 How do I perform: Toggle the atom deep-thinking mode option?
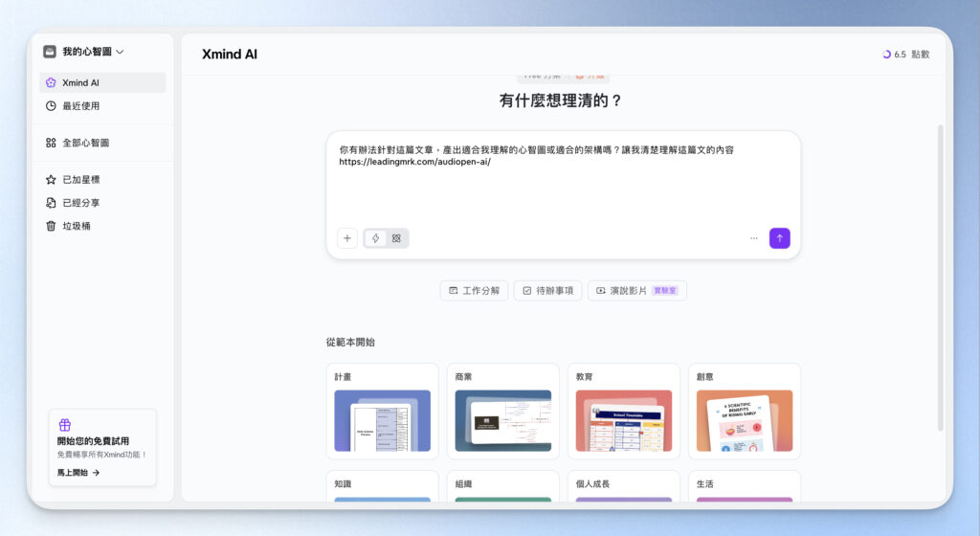point(396,238)
